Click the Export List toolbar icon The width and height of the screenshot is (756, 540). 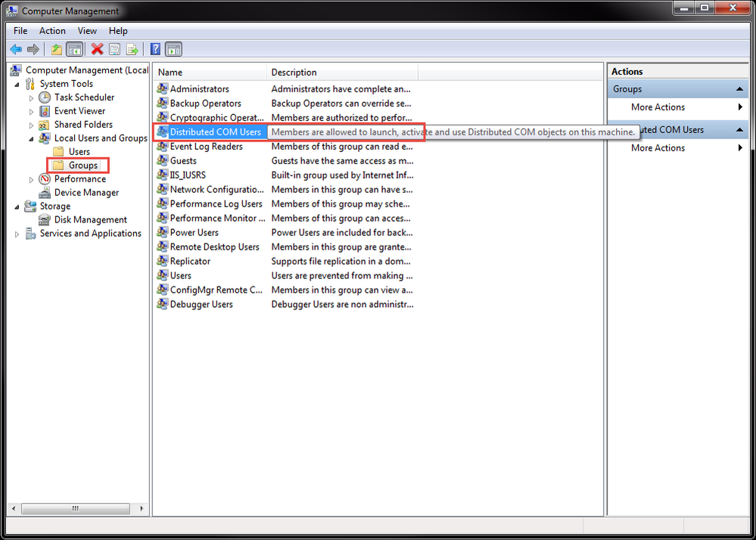coord(132,49)
